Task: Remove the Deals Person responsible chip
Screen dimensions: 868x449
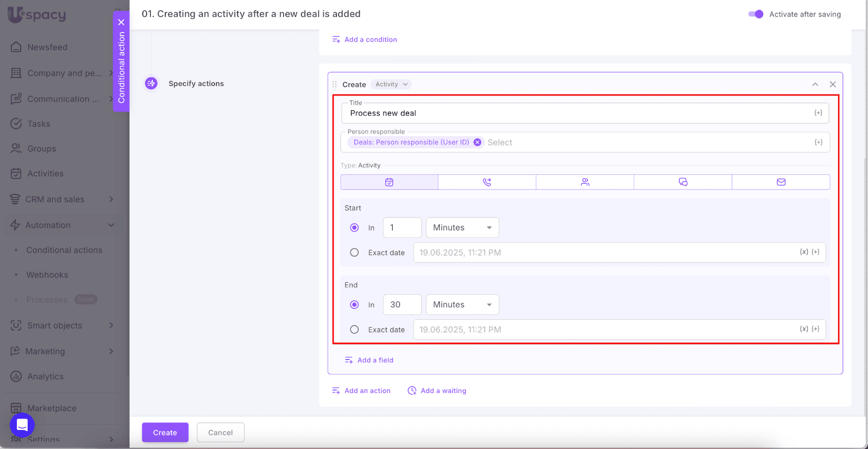Action: tap(477, 142)
